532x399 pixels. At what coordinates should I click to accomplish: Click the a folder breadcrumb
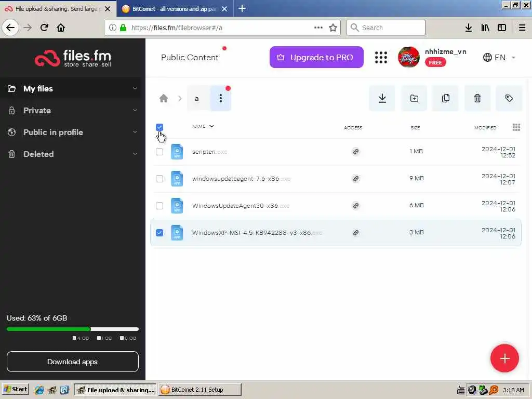[x=197, y=99]
